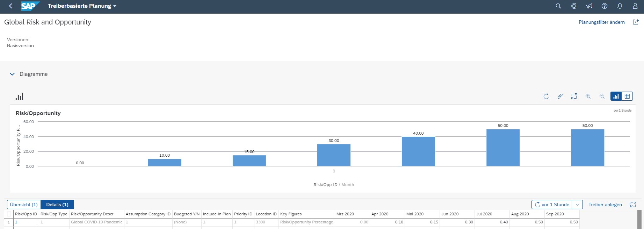Open chart in full screen
The width and height of the screenshot is (644, 229).
(574, 96)
